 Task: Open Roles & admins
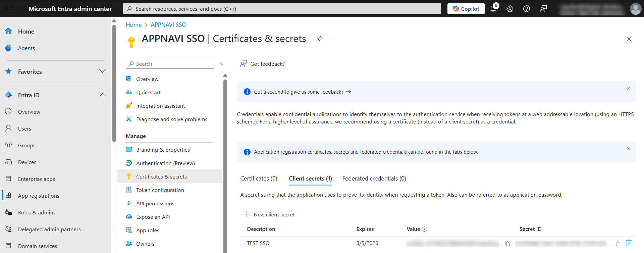(37, 212)
